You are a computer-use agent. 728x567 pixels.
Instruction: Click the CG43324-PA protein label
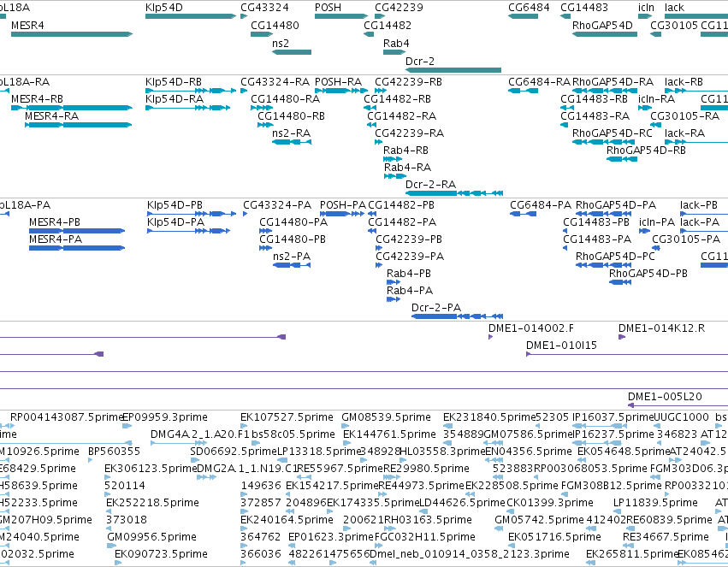click(x=277, y=205)
